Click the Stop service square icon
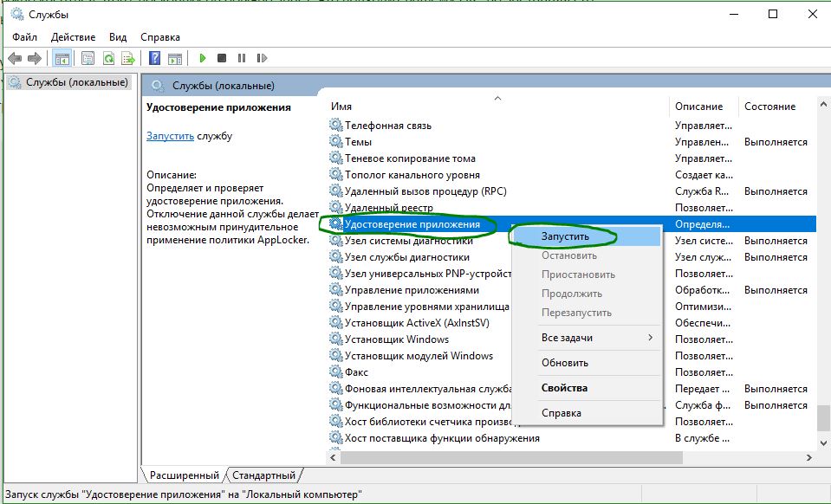 (222, 58)
